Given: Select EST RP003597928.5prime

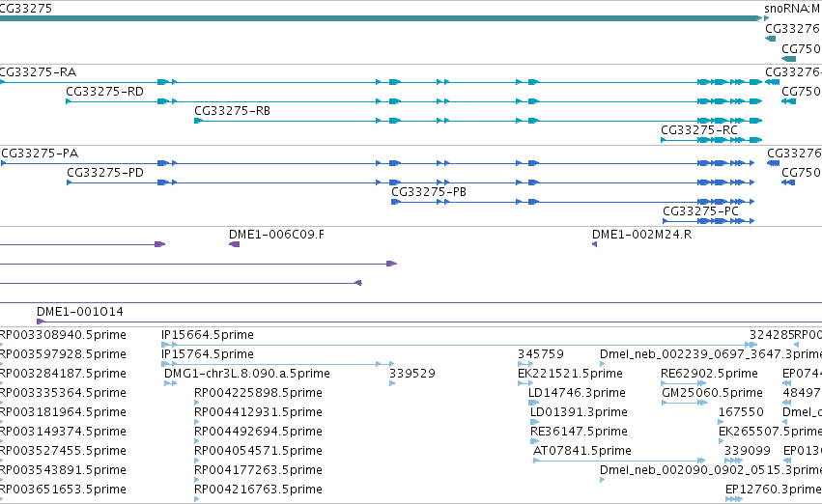Looking at the screenshot, I should [63, 354].
